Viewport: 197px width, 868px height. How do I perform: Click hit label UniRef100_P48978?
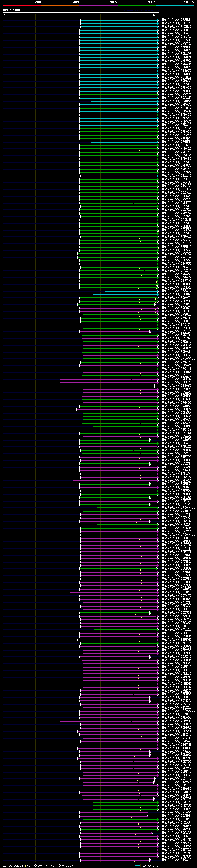coord(177,782)
